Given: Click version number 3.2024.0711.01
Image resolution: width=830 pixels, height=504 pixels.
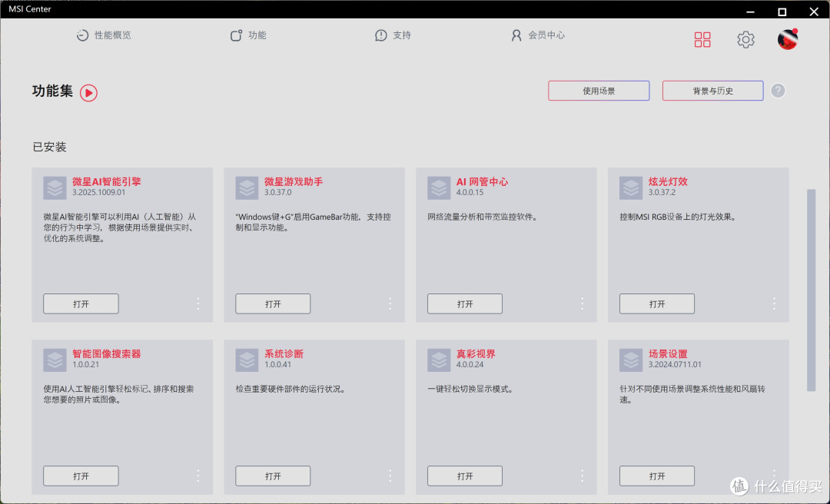Looking at the screenshot, I should pos(675,365).
